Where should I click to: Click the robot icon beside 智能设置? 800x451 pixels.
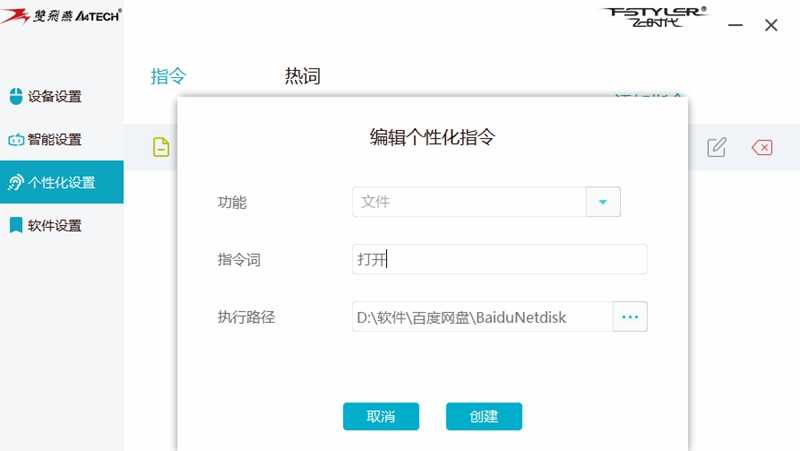16,139
